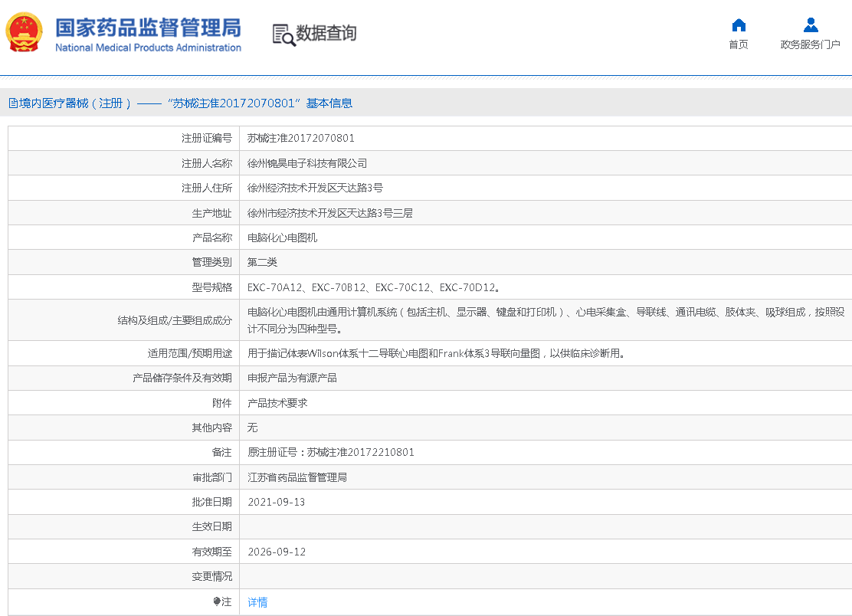Viewport: 852px width, 616px height.
Task: Click the 数据查询 heading text
Action: (x=326, y=34)
